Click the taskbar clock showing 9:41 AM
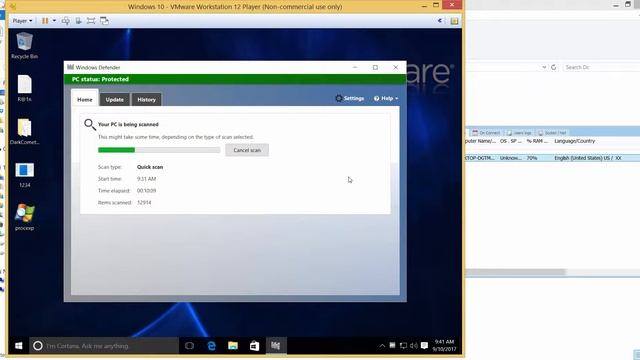 pyautogui.click(x=444, y=346)
